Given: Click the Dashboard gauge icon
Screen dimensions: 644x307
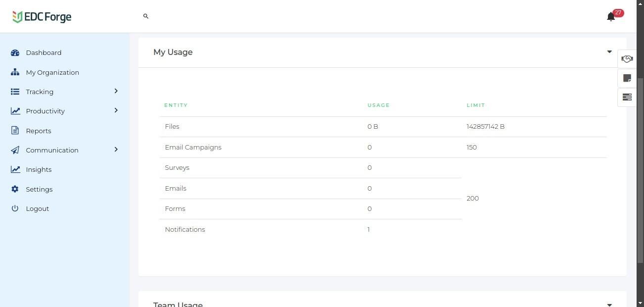Looking at the screenshot, I should (15, 52).
